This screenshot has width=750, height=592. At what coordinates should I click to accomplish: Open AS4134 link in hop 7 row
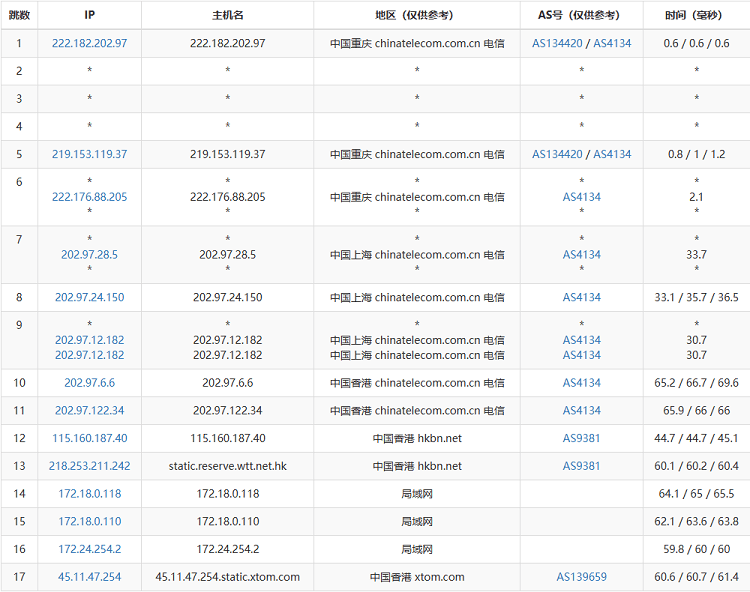pos(582,254)
